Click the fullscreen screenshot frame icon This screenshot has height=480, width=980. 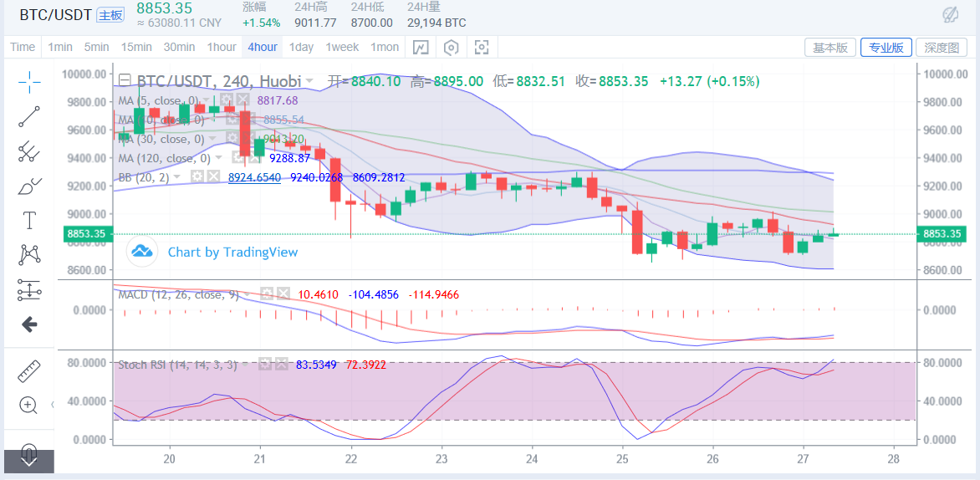(482, 47)
